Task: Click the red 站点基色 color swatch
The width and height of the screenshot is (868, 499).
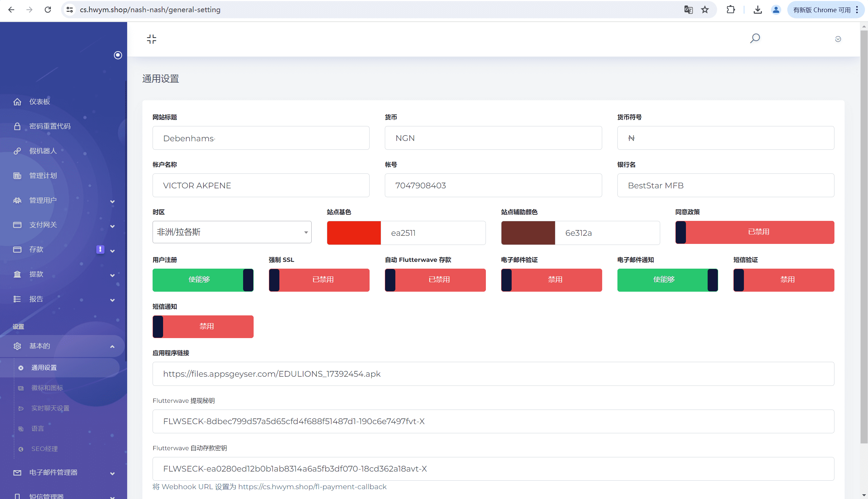Action: pyautogui.click(x=354, y=233)
